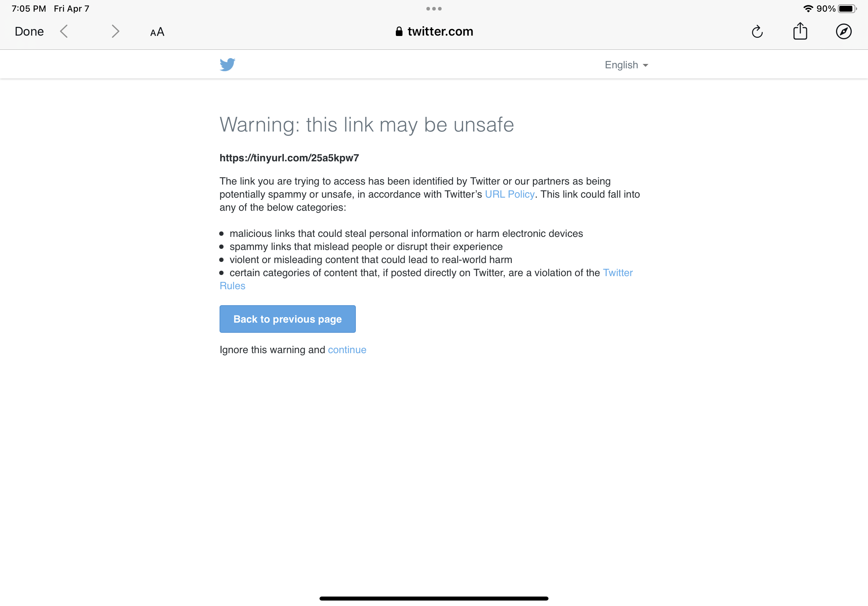Tap the lock icon beside twitter.com
Image resolution: width=868 pixels, height=606 pixels.
point(399,31)
